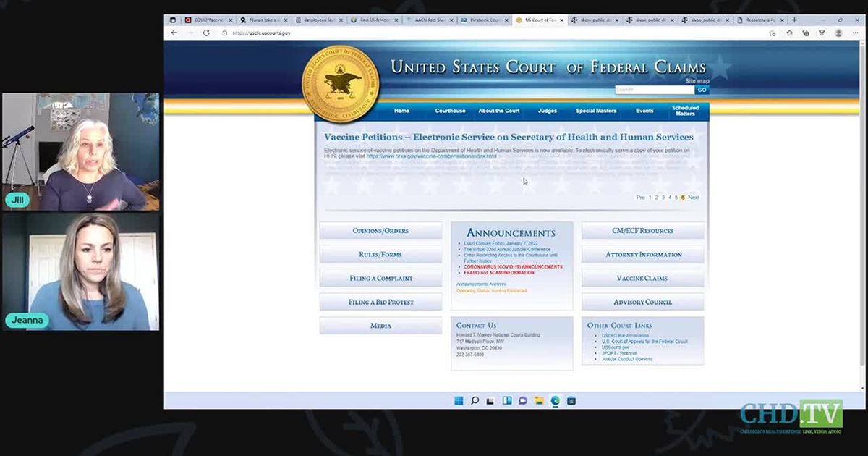Open Coronavirus (COVID-19) Announcements link
Viewport: 868px width, 456px height.
coord(512,266)
